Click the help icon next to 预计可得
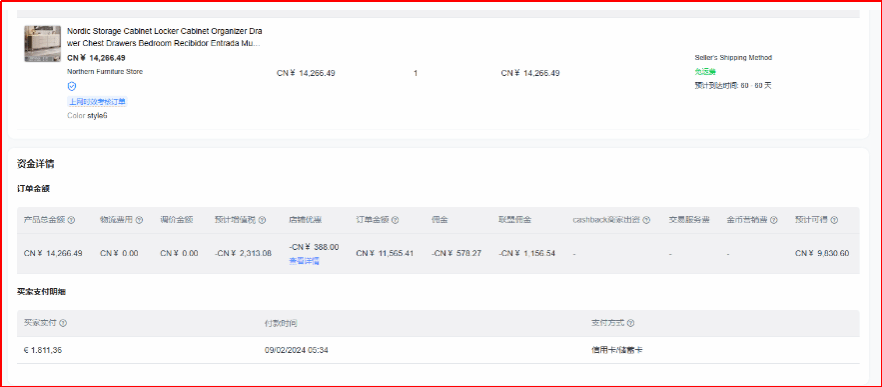Screen dimensions: 882x387 [x=834, y=220]
